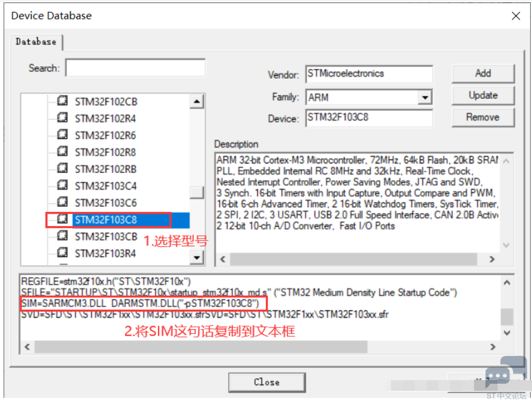Click the chip icon beside STM32F103C6

tap(62, 202)
